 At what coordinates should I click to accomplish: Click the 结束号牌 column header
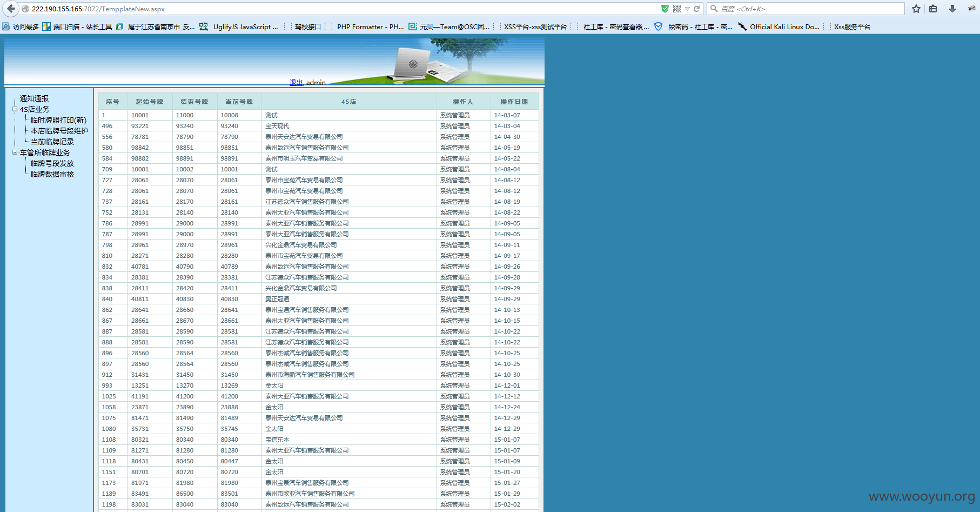[x=194, y=102]
